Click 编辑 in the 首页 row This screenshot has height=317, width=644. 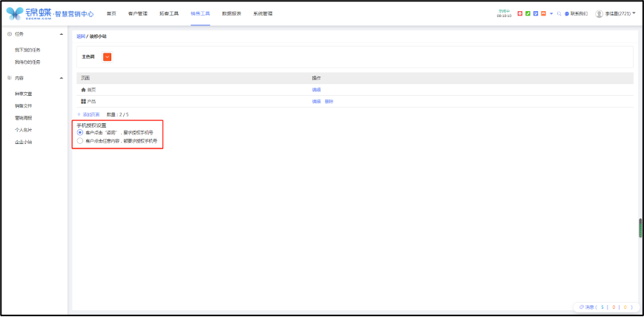coord(316,90)
